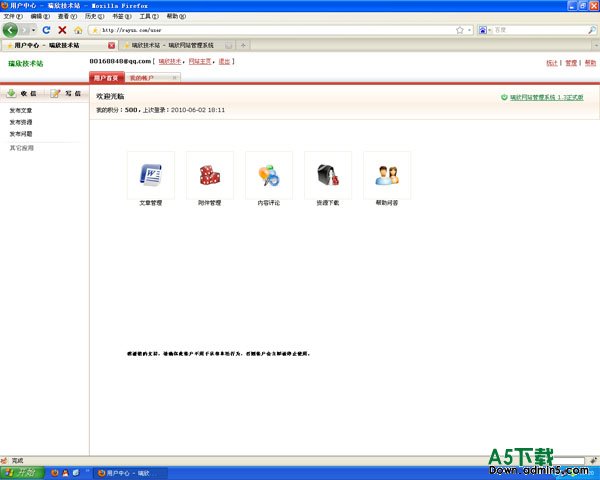Open the 编辑 menu
The height and width of the screenshot is (480, 600).
40,16
